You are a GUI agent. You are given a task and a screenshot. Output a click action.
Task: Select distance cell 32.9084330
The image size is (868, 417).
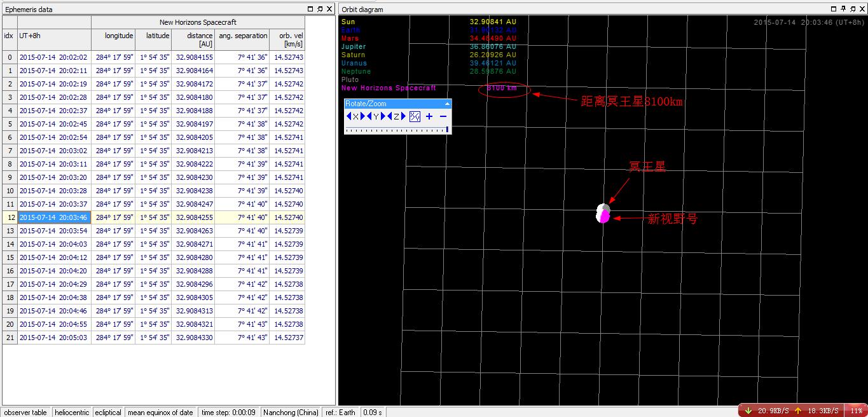[193, 338]
